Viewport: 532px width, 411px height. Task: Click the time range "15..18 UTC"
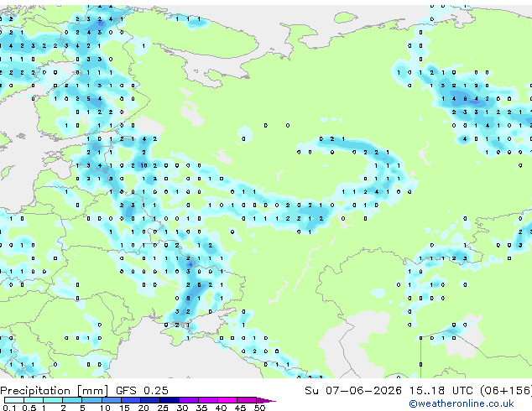(440, 391)
